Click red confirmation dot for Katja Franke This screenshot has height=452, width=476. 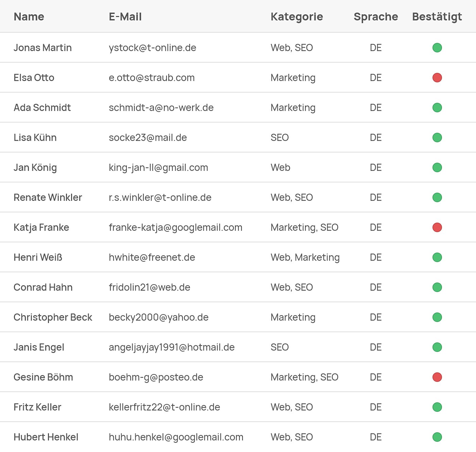click(437, 227)
